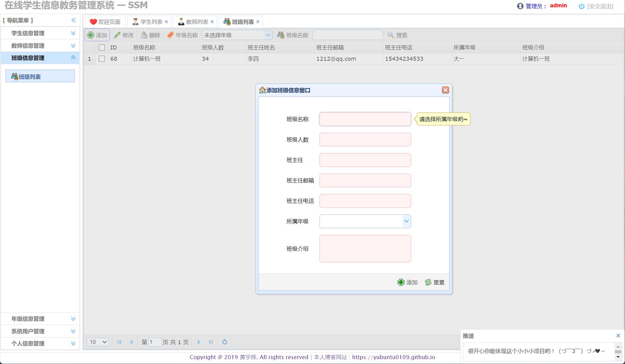Click the 班级名称 input field in dialog
The width and height of the screenshot is (625, 364).
tap(365, 119)
